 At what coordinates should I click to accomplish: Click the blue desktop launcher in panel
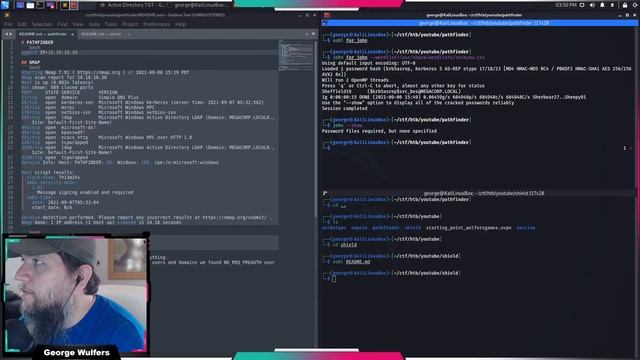[20, 5]
